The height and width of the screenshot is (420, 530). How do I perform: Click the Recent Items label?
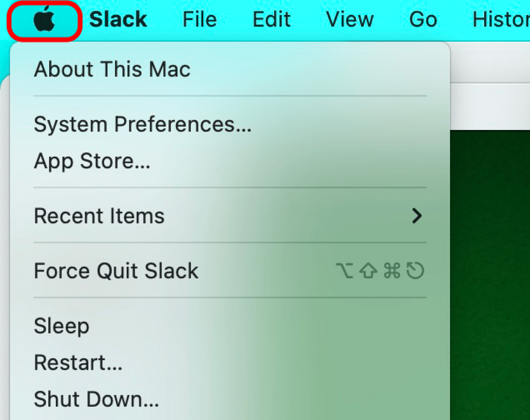coord(99,216)
